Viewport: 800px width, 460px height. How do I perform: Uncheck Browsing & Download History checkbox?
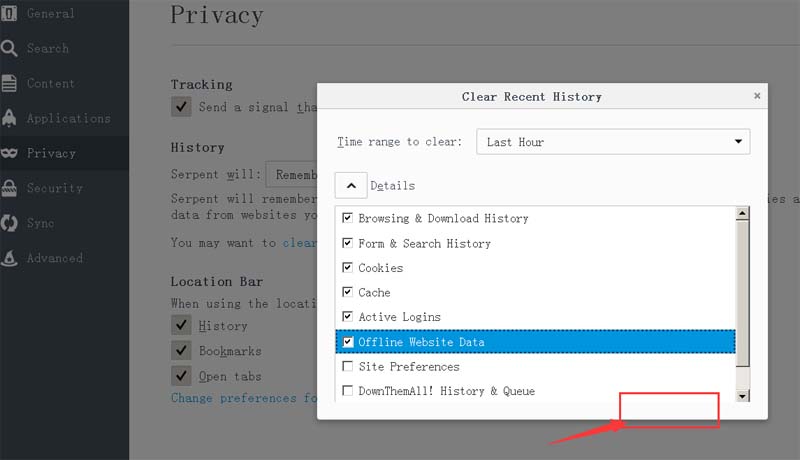pyautogui.click(x=348, y=218)
